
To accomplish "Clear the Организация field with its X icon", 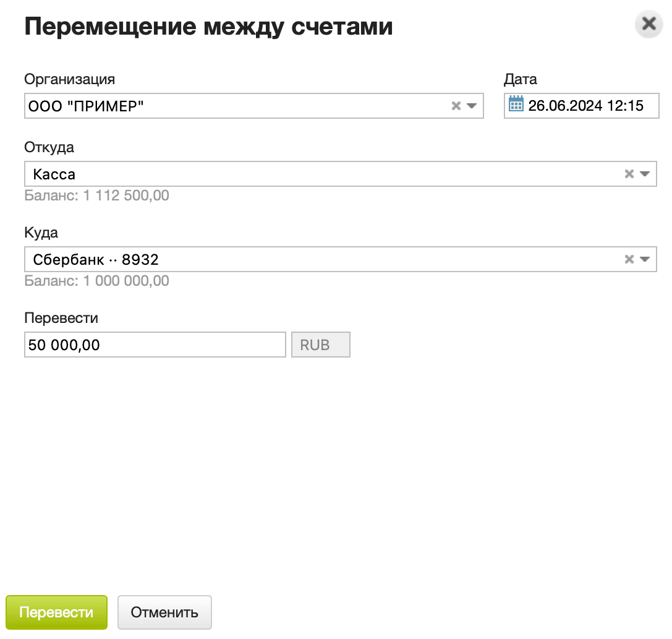I will click(455, 105).
